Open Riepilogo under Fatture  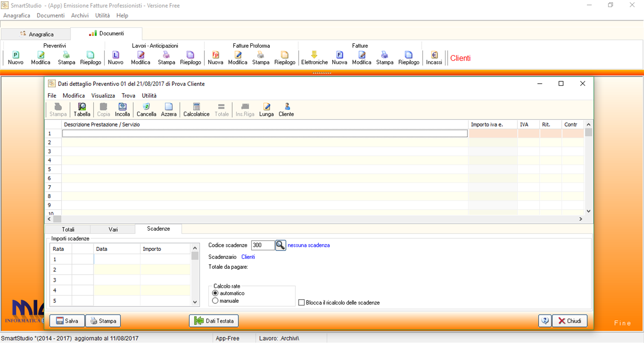(x=409, y=58)
